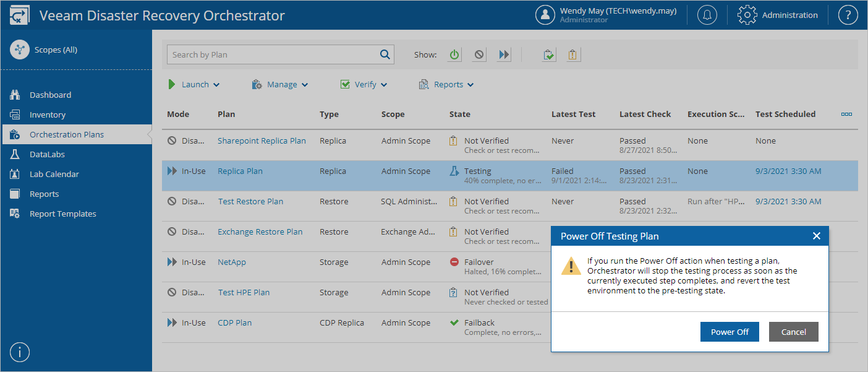868x372 pixels.
Task: Open the Verify dropdown menu
Action: [x=364, y=84]
